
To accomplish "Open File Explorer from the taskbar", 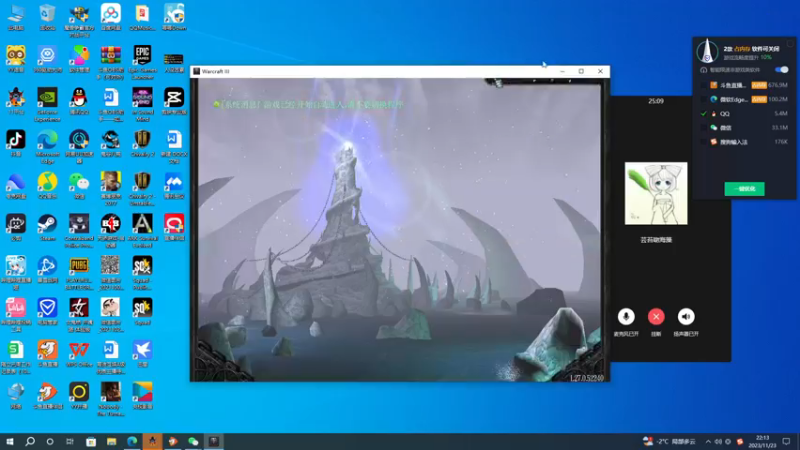I will pos(111,441).
